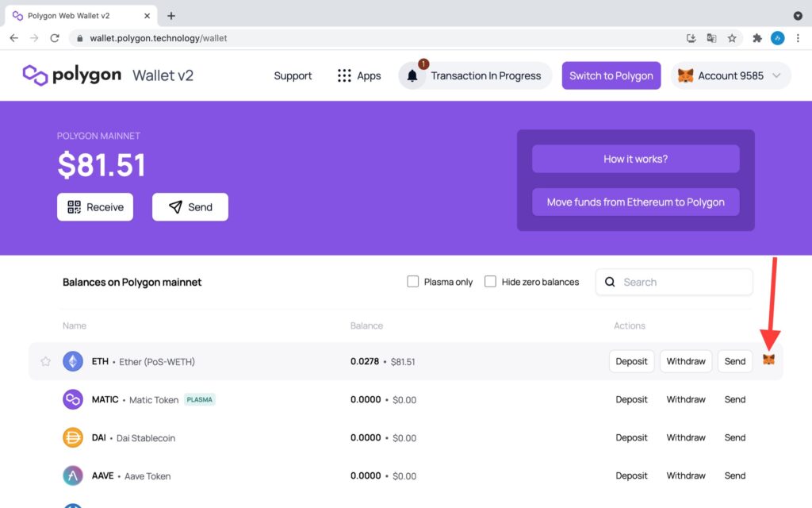Viewport: 812px width, 508px height.
Task: Deposit AAVE
Action: (x=631, y=475)
